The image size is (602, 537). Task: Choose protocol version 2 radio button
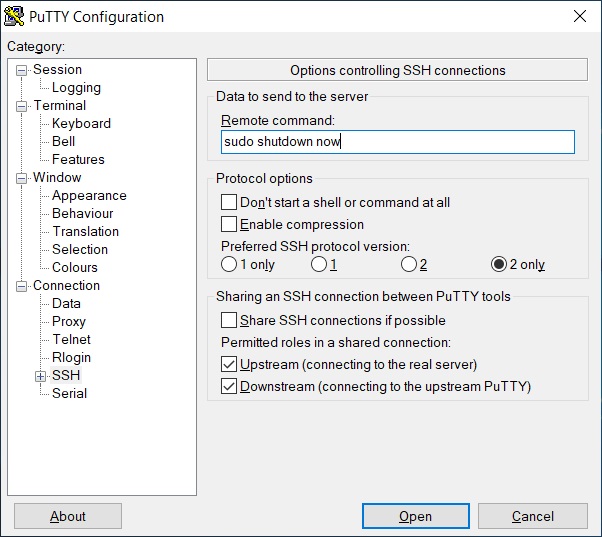coord(408,264)
